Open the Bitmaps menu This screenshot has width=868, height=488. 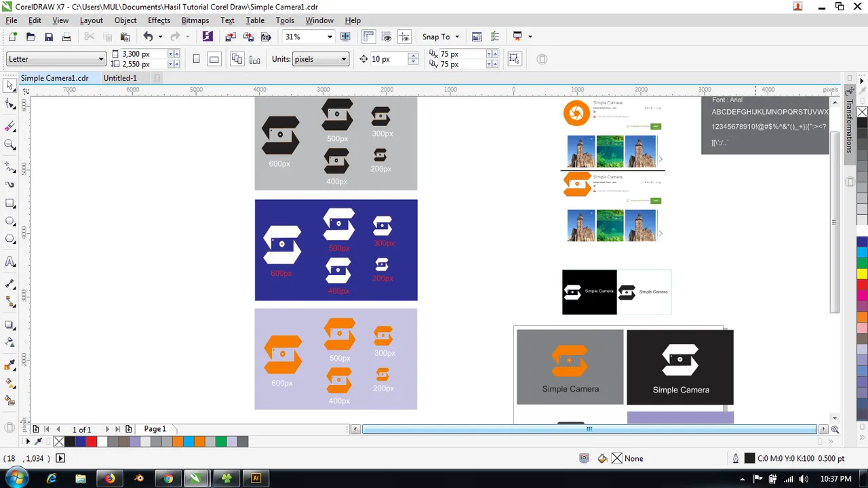coord(195,20)
